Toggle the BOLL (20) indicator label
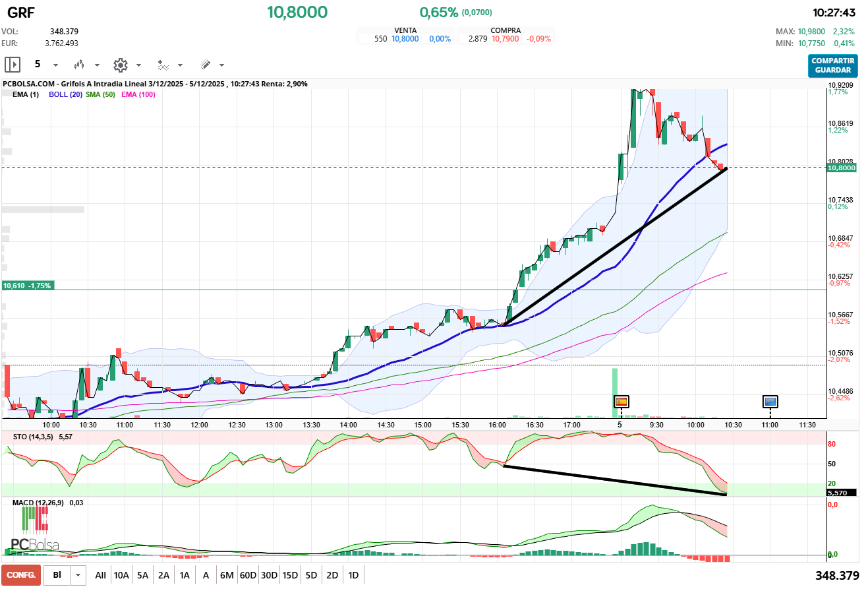 point(65,94)
